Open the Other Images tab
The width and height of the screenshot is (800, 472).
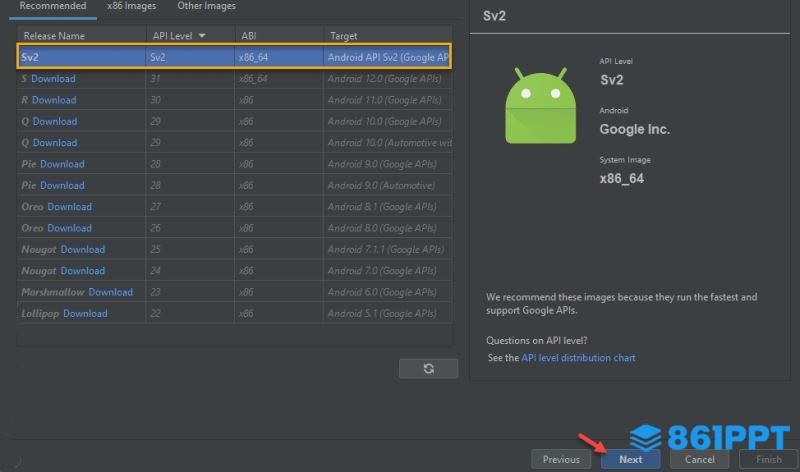(x=206, y=6)
